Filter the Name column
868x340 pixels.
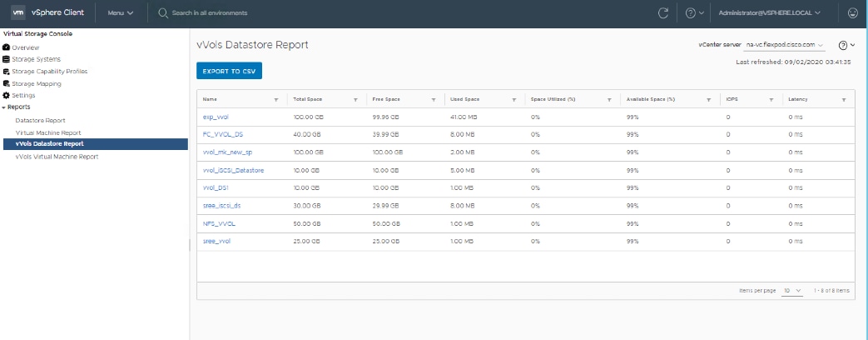[275, 100]
